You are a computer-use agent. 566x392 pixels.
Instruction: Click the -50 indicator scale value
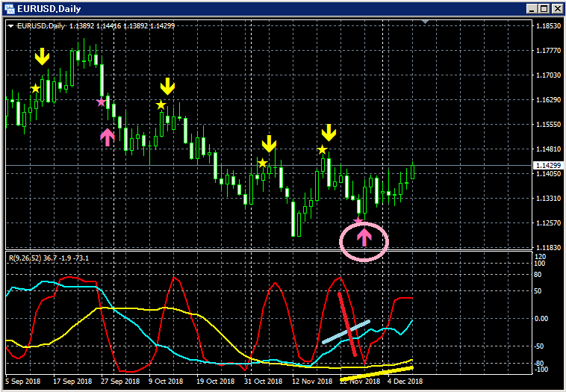[539, 346]
